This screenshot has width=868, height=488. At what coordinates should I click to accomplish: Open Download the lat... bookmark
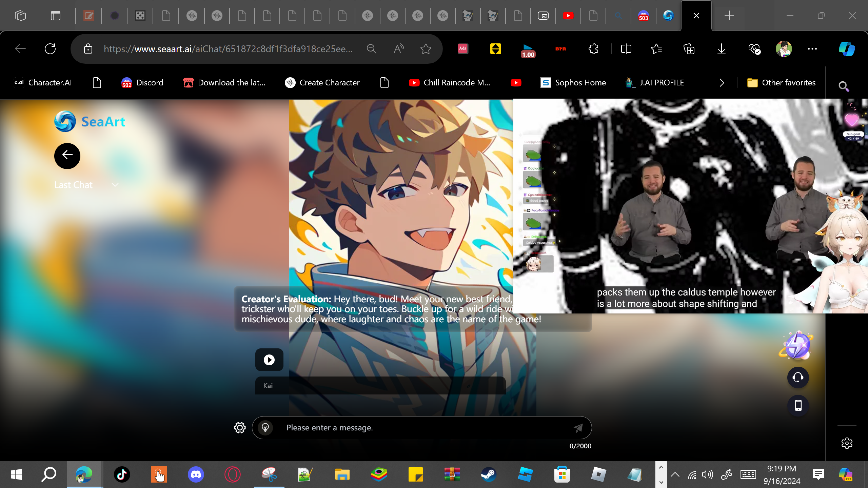[224, 83]
